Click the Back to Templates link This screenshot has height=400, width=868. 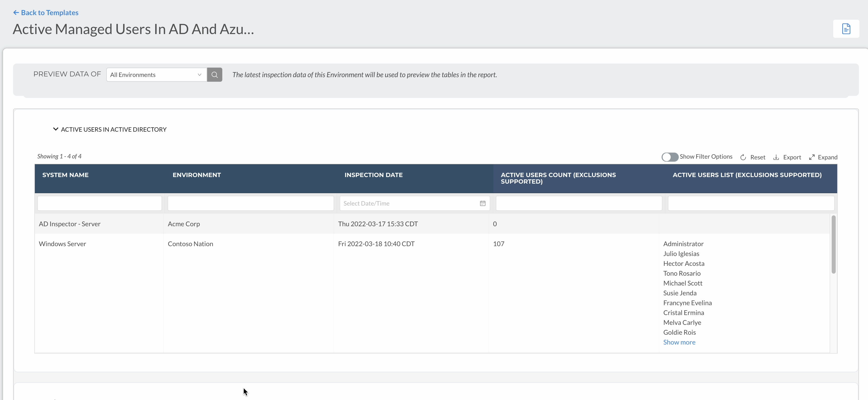(49, 12)
